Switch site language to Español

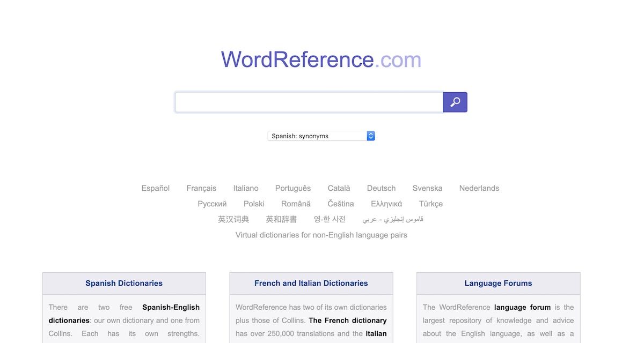156,188
